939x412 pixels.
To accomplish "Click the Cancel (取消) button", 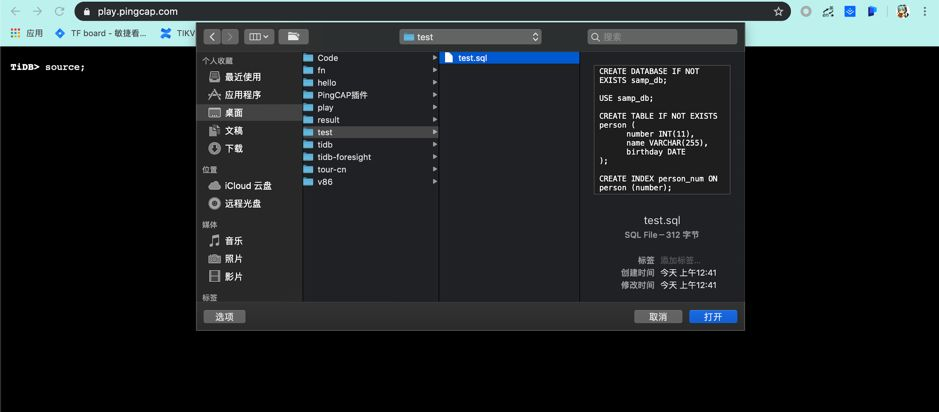I will [658, 317].
